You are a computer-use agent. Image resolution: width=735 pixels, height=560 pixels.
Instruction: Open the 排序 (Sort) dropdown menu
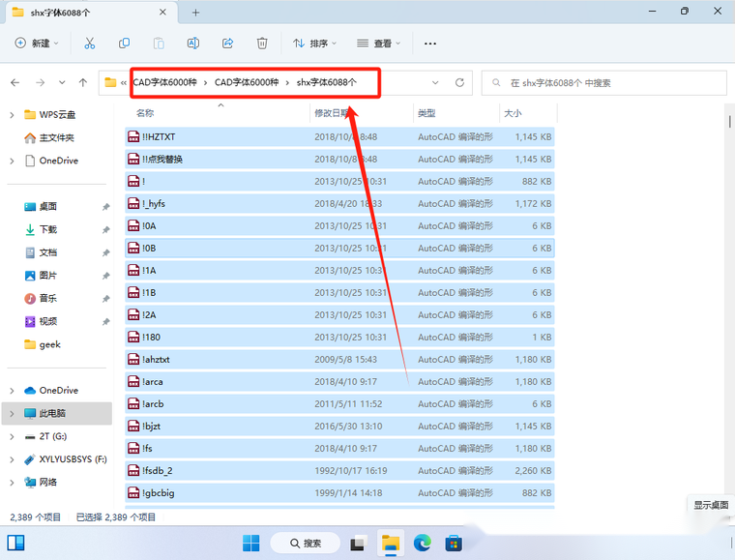(315, 44)
